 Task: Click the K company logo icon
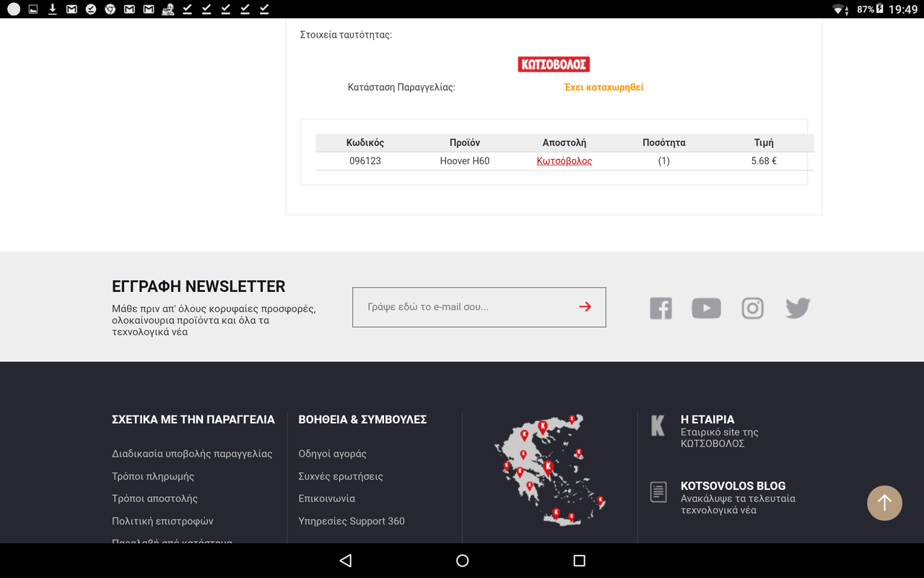click(658, 426)
